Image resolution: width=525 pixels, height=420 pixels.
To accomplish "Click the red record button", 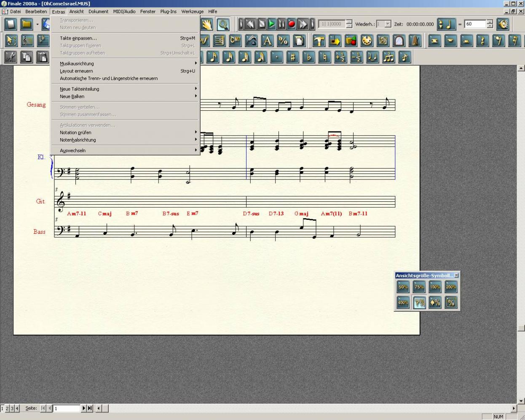I will [x=292, y=24].
